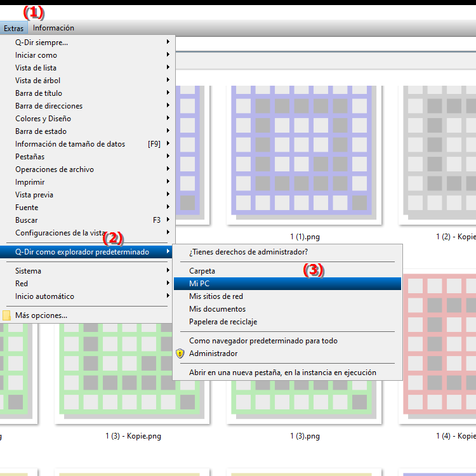
Task: Click Más opciones... entry
Action: pyautogui.click(x=87, y=315)
